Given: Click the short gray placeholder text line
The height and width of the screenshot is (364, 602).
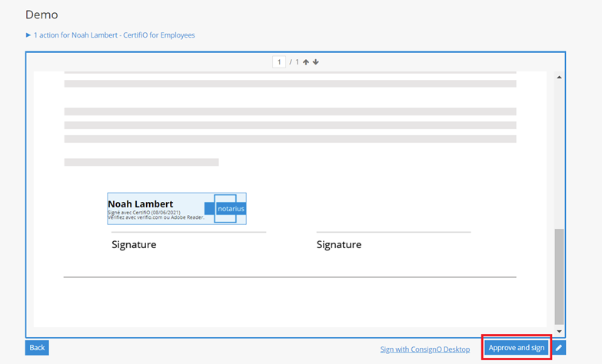Looking at the screenshot, I should point(141,163).
